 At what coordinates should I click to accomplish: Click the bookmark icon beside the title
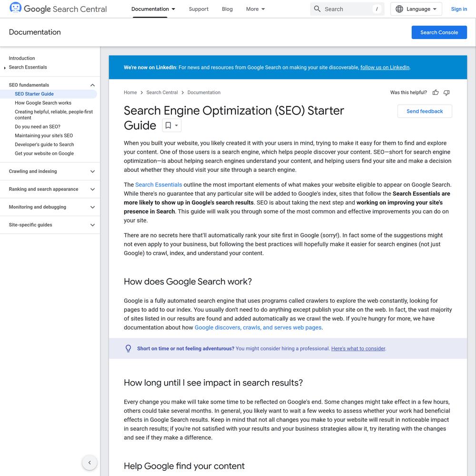tap(168, 125)
